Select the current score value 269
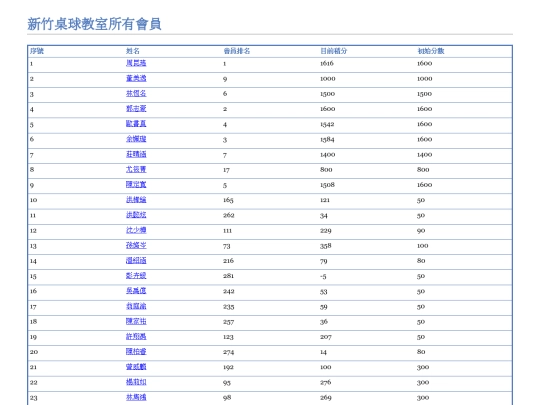Viewport: 540px width, 405px height. click(325, 397)
